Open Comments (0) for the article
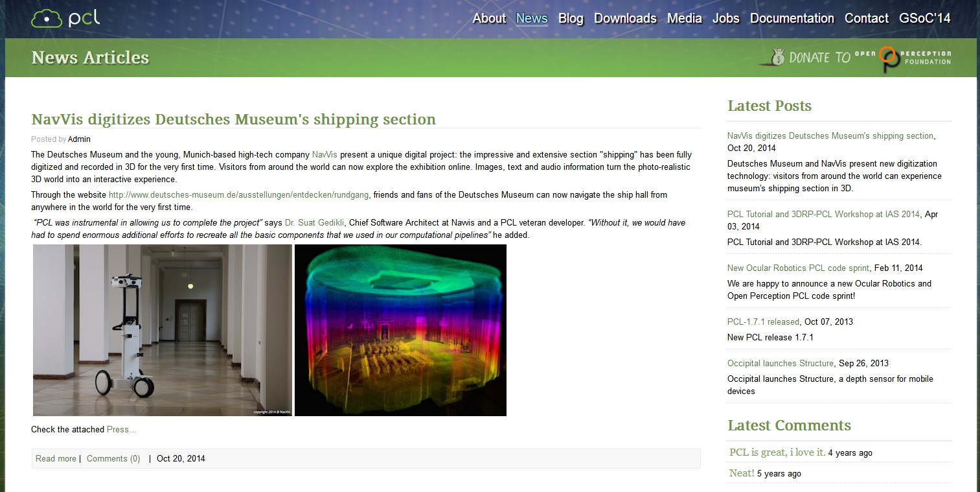 click(x=113, y=458)
